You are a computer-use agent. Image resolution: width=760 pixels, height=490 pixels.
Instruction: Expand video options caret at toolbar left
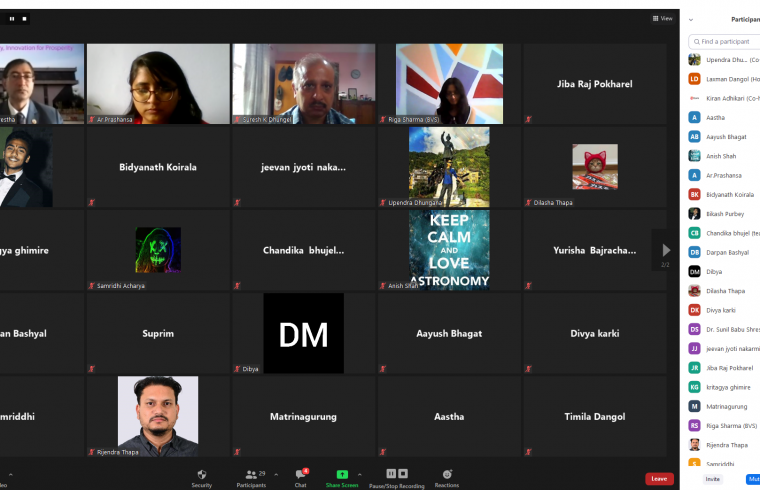pos(11,474)
